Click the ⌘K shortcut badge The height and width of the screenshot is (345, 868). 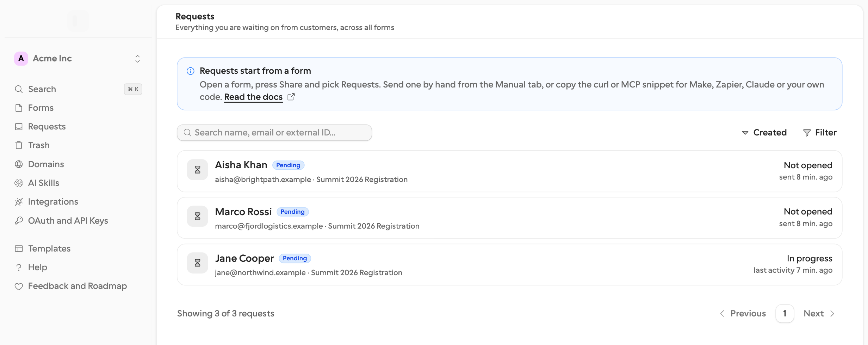133,89
